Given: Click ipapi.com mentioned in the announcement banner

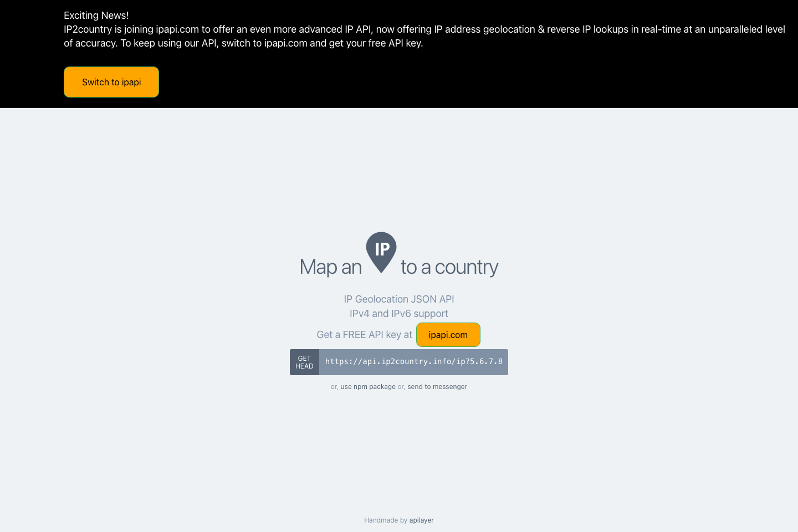Looking at the screenshot, I should (x=176, y=29).
